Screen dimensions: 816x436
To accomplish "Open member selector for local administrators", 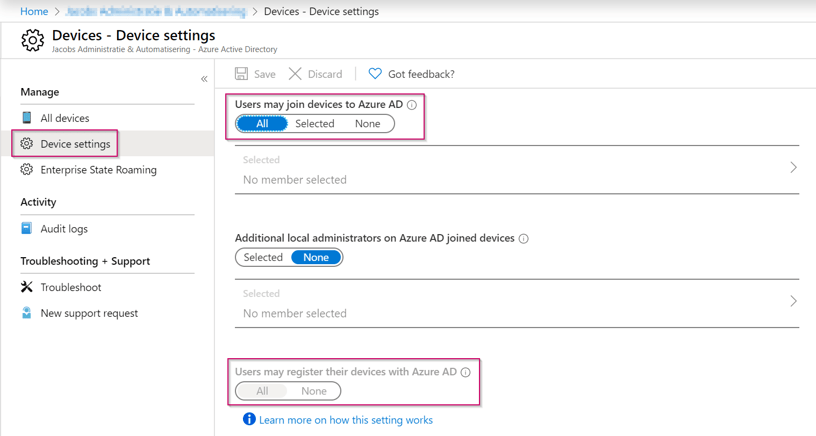I will pyautogui.click(x=793, y=301).
